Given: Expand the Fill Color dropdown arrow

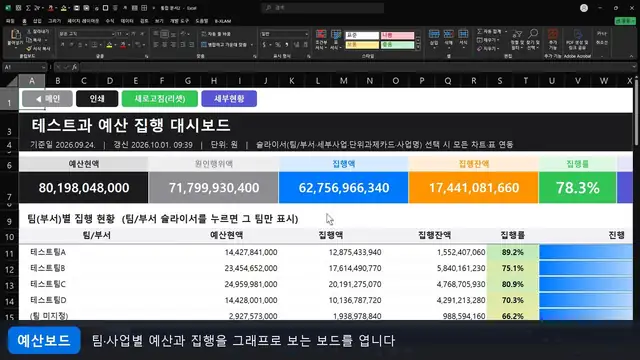Looking at the screenshot, I should [x=115, y=44].
